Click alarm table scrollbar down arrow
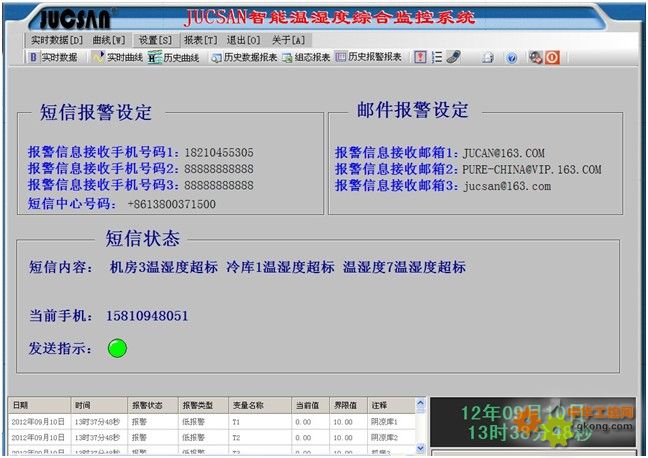Screen dimensions: 648x458 (421, 448)
